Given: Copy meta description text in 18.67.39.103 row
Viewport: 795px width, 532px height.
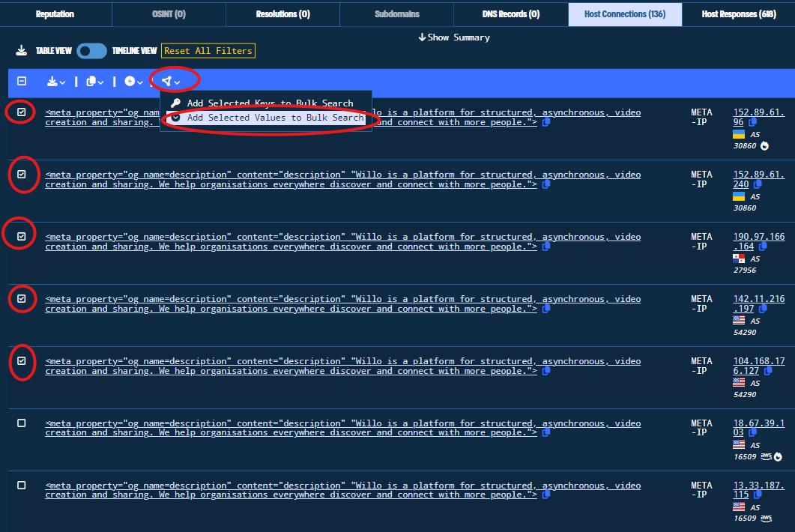Looking at the screenshot, I should [x=546, y=433].
